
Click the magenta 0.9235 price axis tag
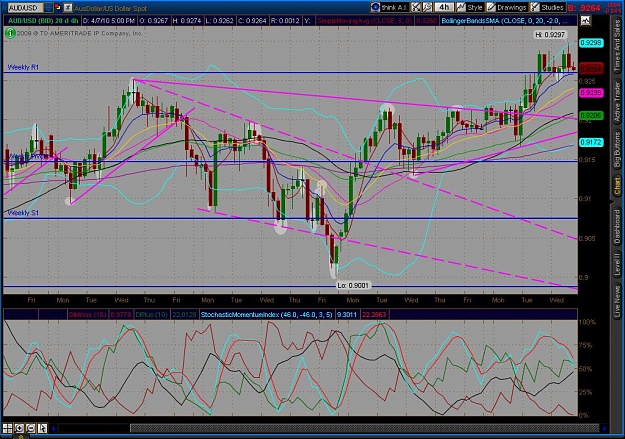tap(591, 93)
